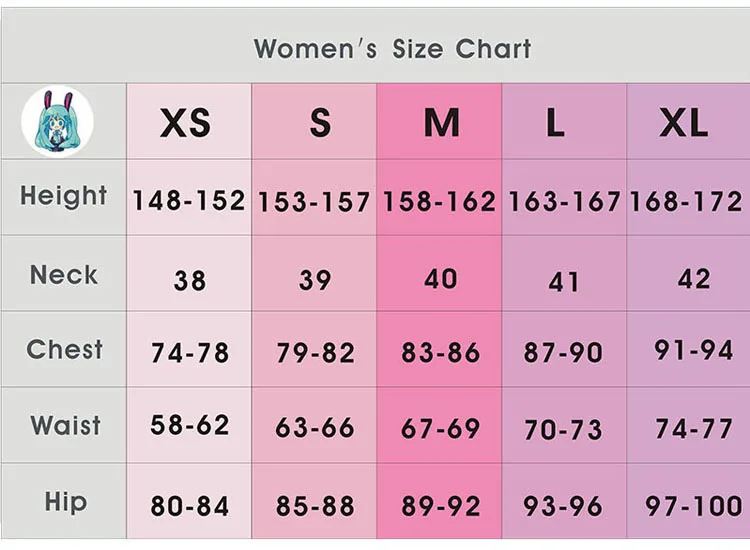Click the 148-152 height cell
Image resolution: width=750 pixels, height=550 pixels.
tap(189, 200)
